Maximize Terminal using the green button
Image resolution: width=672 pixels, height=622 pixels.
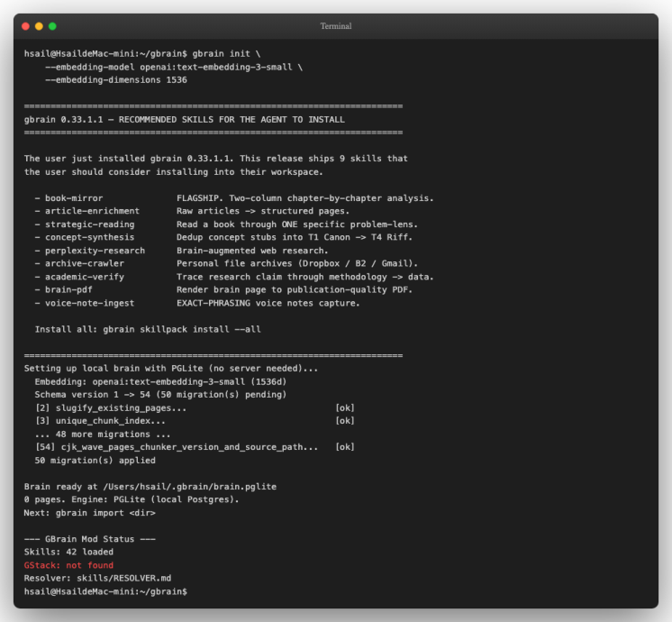coord(52,26)
